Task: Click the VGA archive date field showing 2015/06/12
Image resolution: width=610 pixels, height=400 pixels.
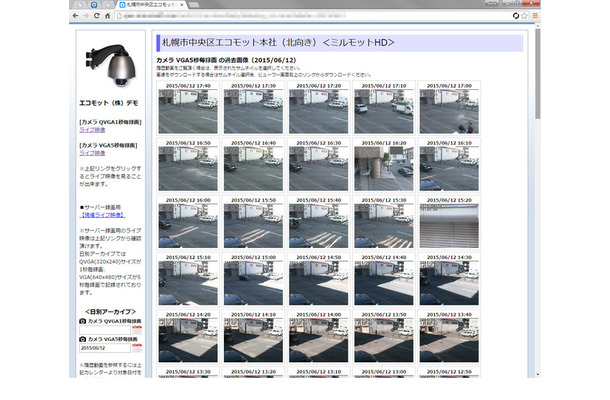Action: tap(105, 348)
